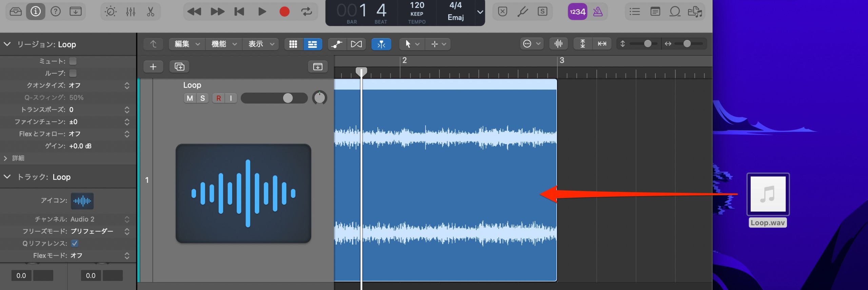Viewport: 868px width, 290px height.
Task: Solo the Loop track with S
Action: coord(202,98)
